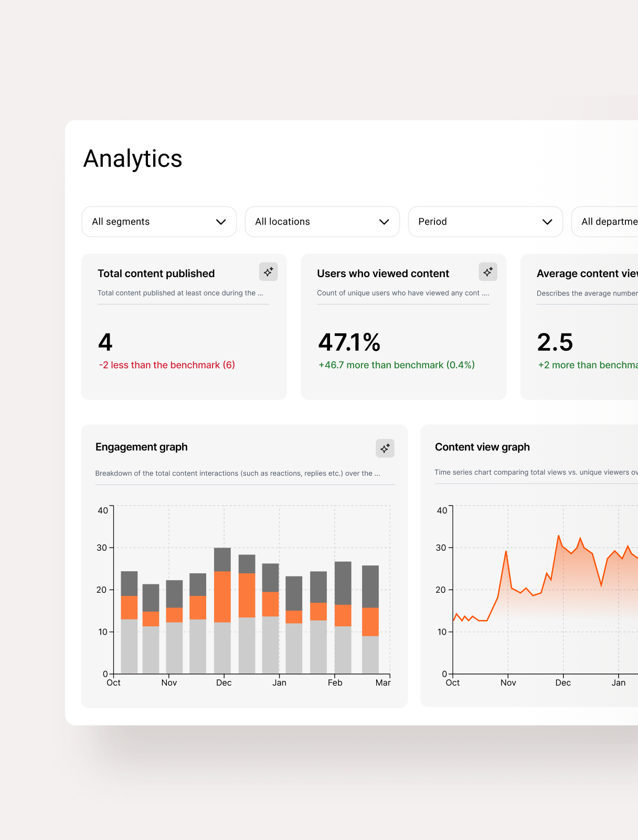This screenshot has height=840, width=638.
Task: Click sparkle AI icon on Users who viewed content card
Action: (488, 272)
